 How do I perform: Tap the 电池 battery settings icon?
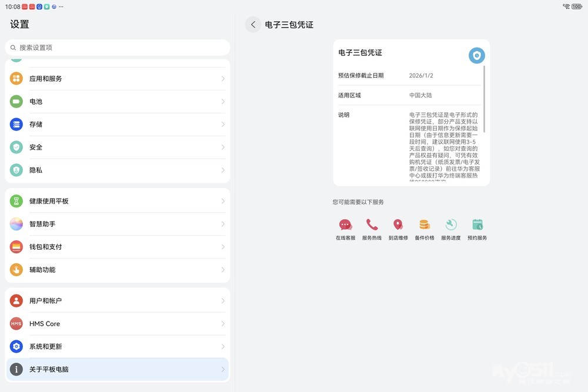(x=16, y=102)
